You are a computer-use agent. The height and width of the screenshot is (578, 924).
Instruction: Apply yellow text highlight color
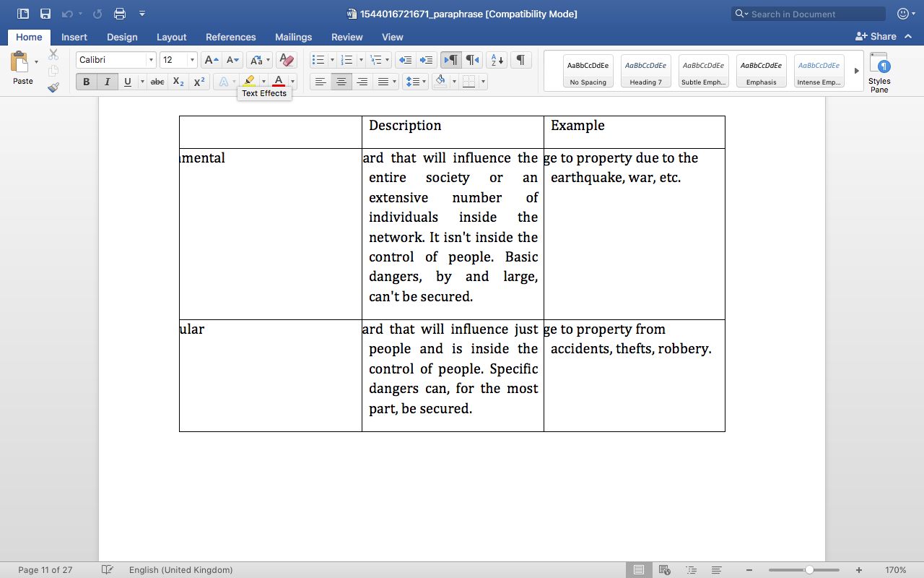[249, 82]
